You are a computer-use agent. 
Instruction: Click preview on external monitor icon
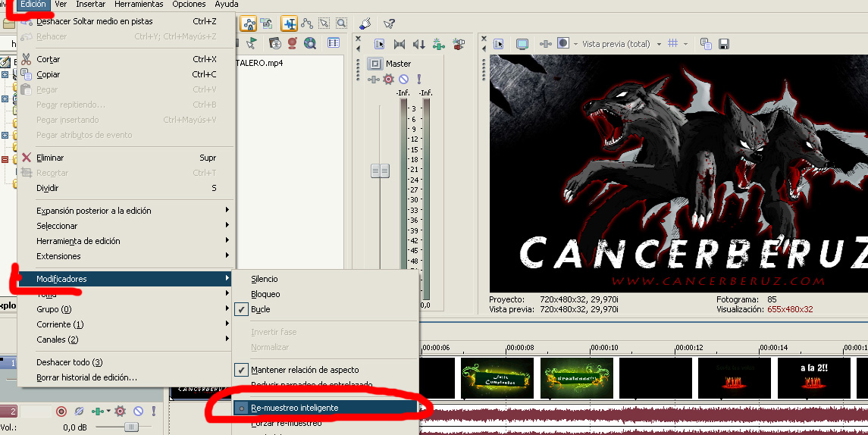coord(522,44)
